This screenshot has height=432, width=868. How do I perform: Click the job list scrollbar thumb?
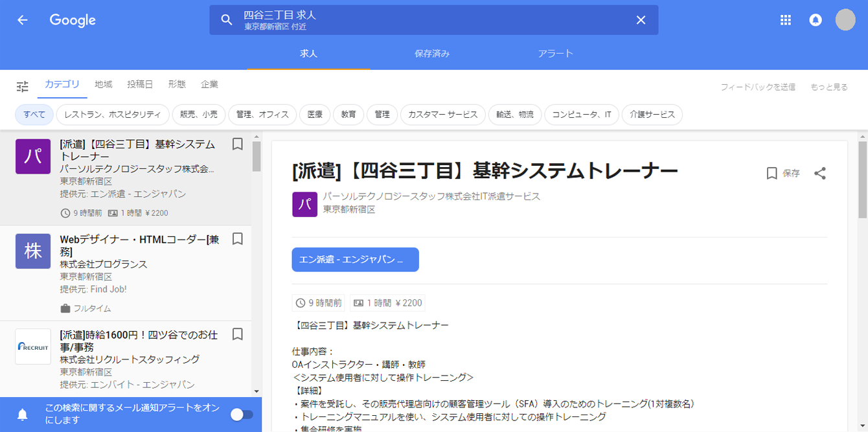point(257,156)
